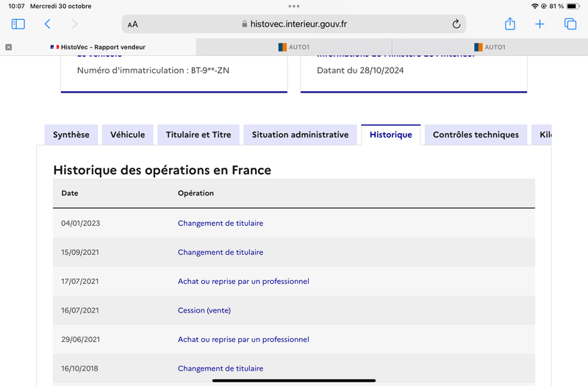Image resolution: width=588 pixels, height=386 pixels.
Task: Select the Opération column header
Action: coord(196,193)
